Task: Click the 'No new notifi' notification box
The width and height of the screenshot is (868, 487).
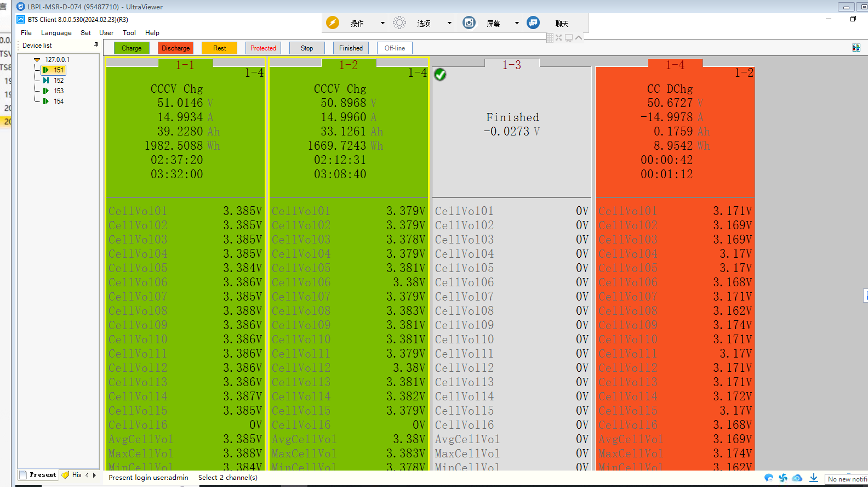Action: tap(847, 479)
